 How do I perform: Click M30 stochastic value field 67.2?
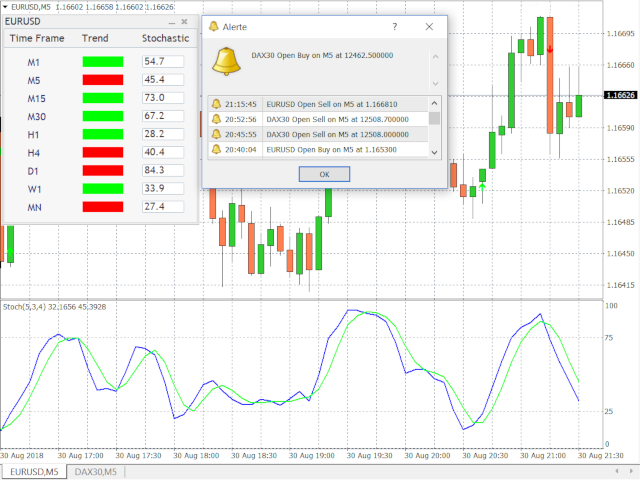[163, 116]
